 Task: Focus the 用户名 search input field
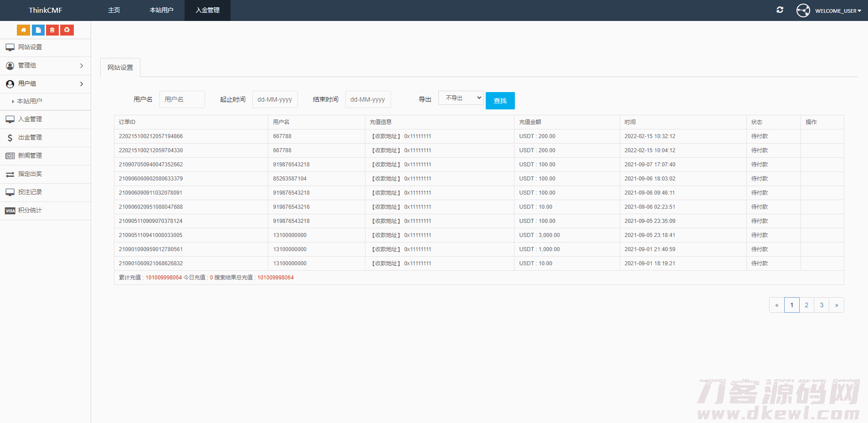click(x=182, y=99)
